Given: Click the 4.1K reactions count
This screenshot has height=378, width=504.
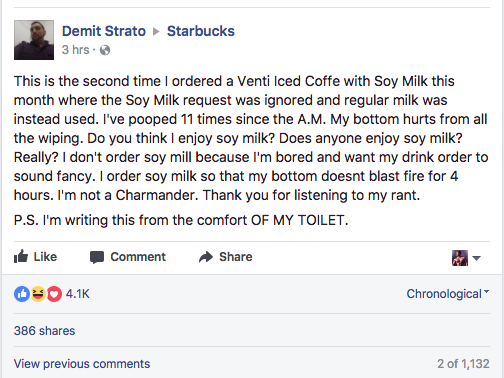Looking at the screenshot, I should coord(78,294).
